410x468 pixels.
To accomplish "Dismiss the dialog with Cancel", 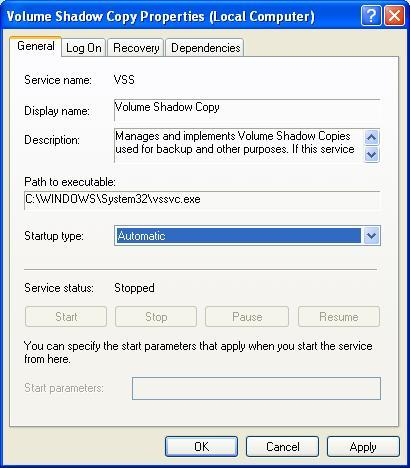I will click(x=282, y=447).
